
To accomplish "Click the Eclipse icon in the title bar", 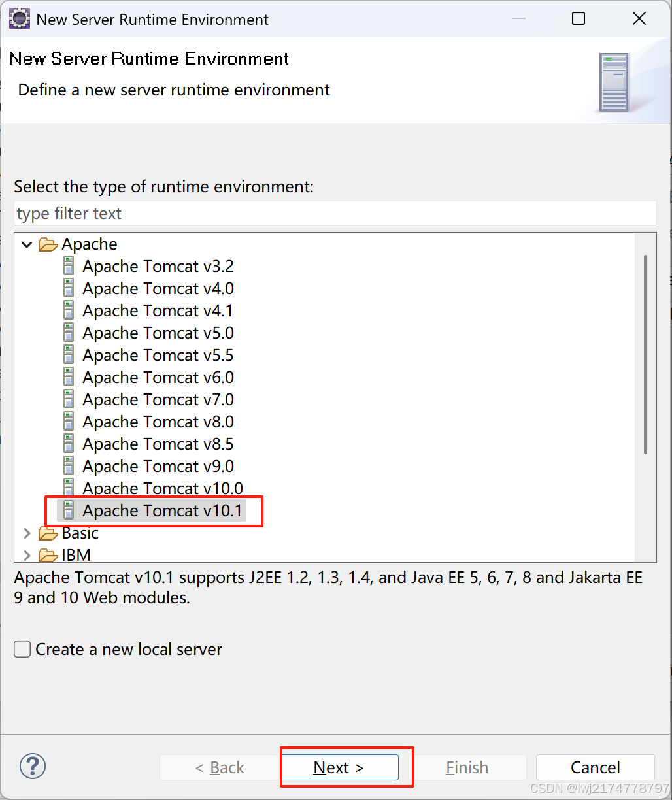I will pos(18,19).
